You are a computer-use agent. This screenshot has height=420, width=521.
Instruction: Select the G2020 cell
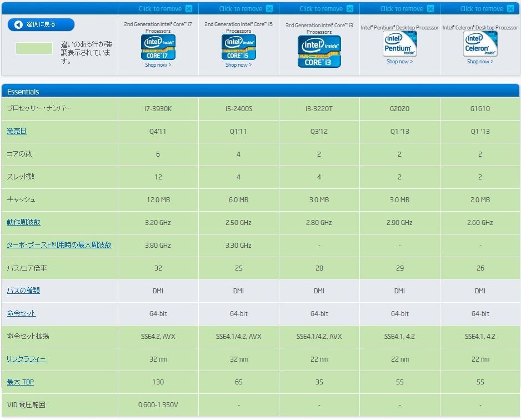coord(400,109)
